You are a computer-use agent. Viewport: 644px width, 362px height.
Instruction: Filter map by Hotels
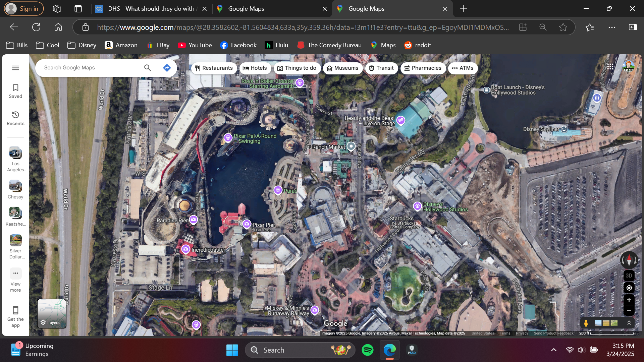pos(255,68)
